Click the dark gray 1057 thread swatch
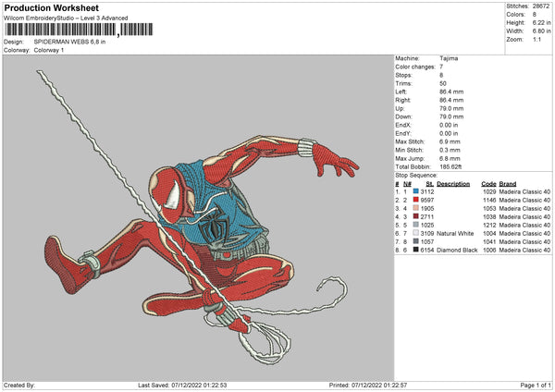The image size is (555, 392). click(416, 241)
